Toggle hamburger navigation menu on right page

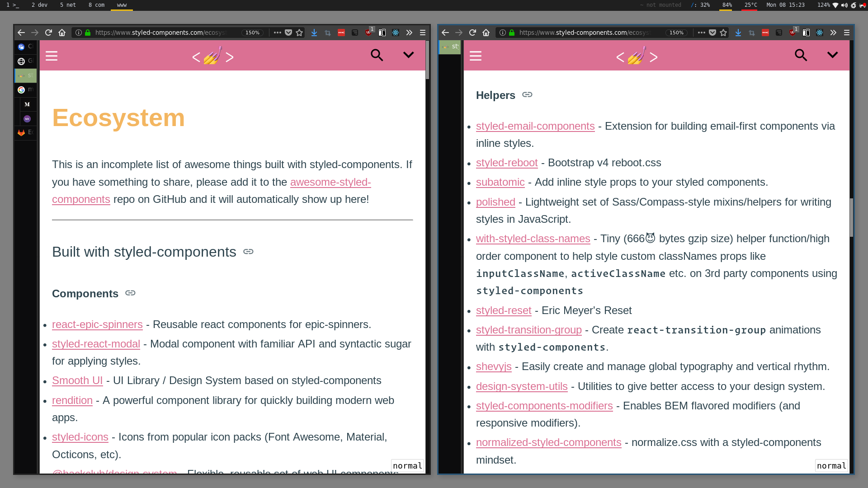point(475,56)
